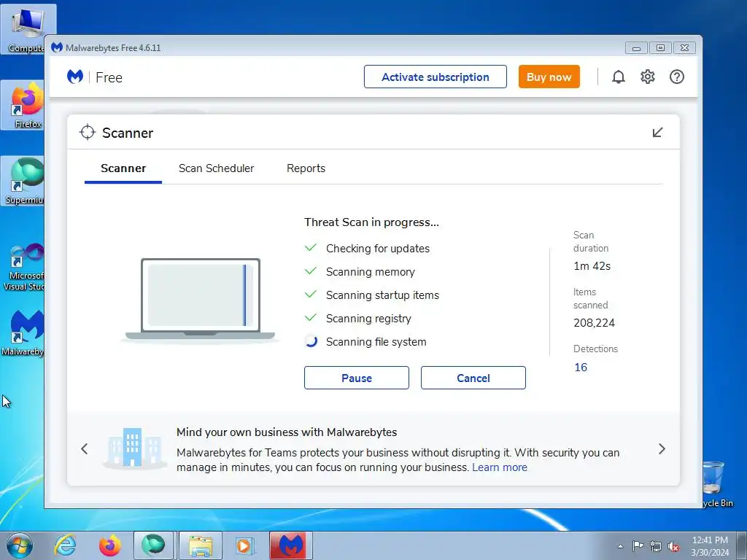This screenshot has width=747, height=560.
Task: Click the Action Center flag tray icon
Action: coord(638,545)
